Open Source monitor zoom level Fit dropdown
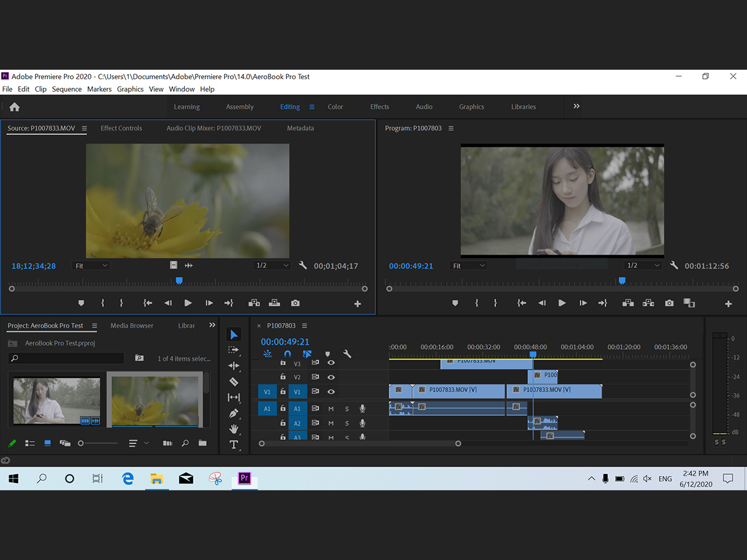The height and width of the screenshot is (560, 747). (x=91, y=266)
